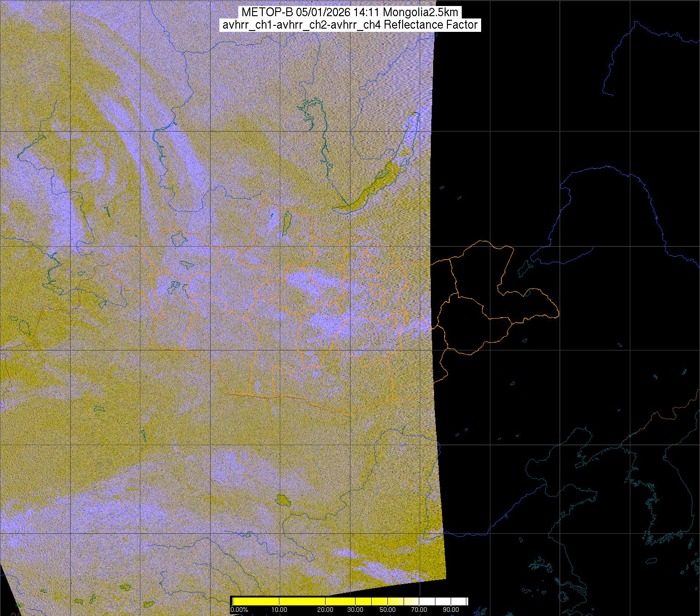
Task: Click the 10.00 tick label on the colorbar
Action: point(279,610)
